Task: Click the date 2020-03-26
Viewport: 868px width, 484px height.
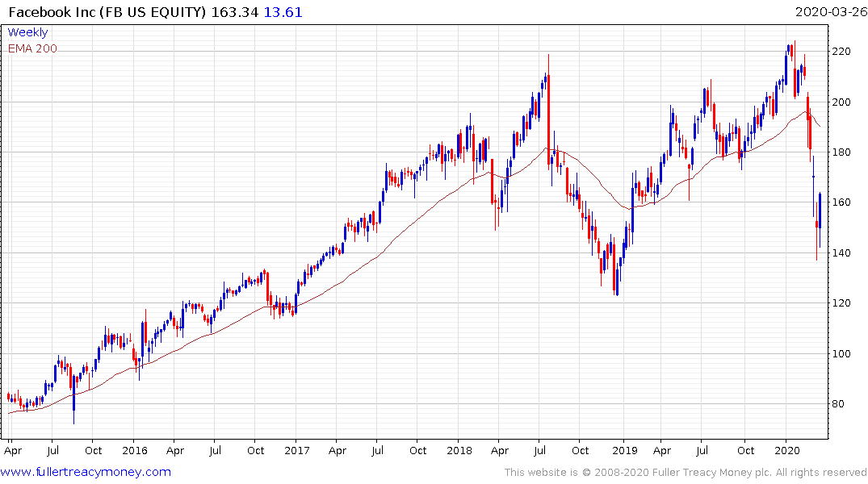Action: pos(830,11)
